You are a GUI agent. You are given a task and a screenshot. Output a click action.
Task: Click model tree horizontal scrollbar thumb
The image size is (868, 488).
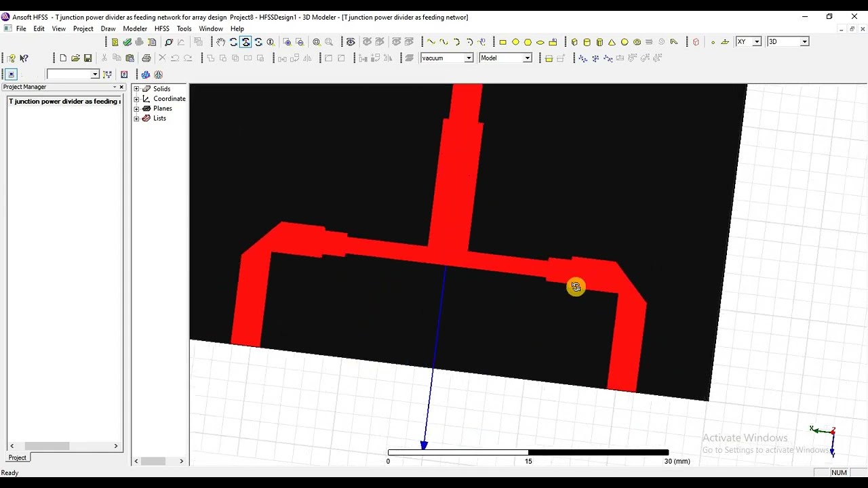tap(153, 461)
